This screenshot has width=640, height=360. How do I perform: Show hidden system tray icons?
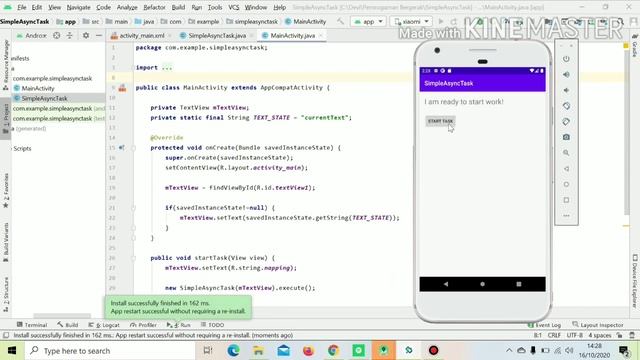click(x=509, y=351)
